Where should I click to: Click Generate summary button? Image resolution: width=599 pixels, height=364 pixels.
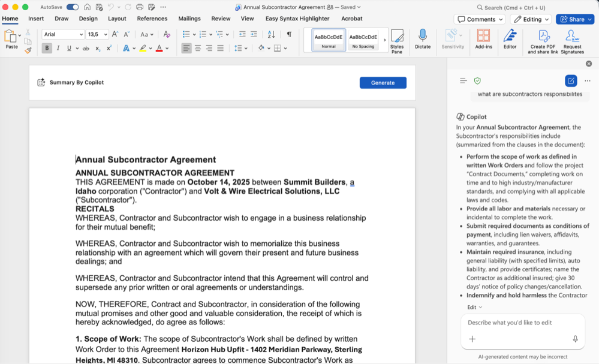383,83
